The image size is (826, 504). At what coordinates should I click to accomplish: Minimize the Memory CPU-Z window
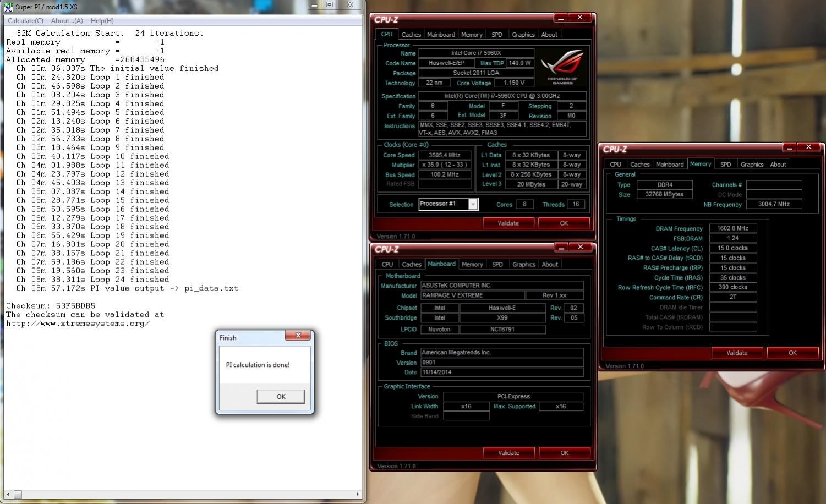pos(789,147)
